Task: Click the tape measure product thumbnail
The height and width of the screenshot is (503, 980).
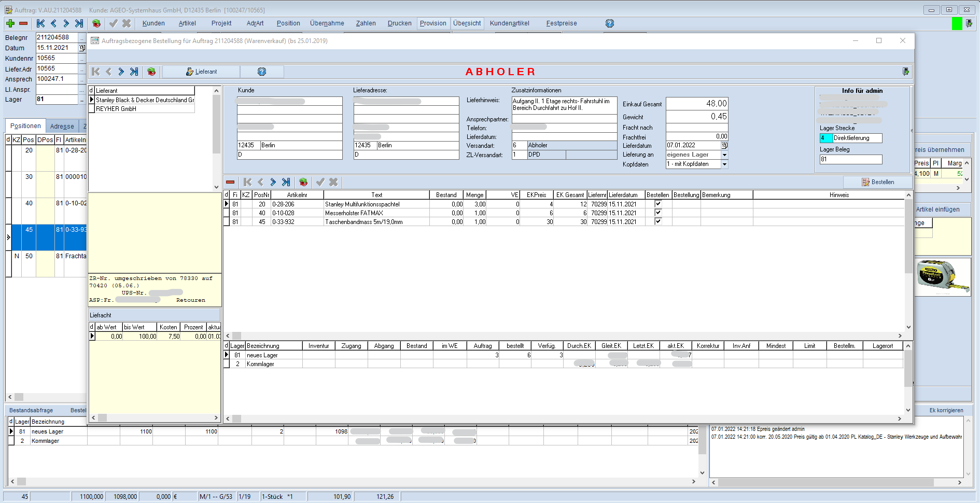Action: pyautogui.click(x=942, y=276)
